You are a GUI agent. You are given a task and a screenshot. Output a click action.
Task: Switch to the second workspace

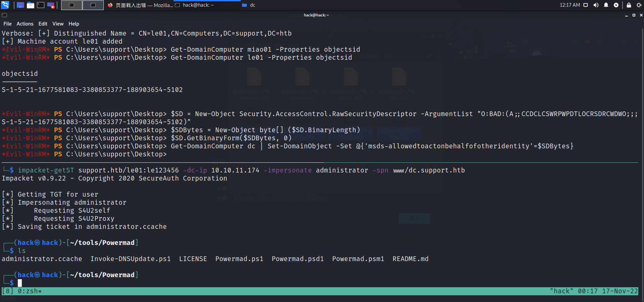(x=93, y=5)
